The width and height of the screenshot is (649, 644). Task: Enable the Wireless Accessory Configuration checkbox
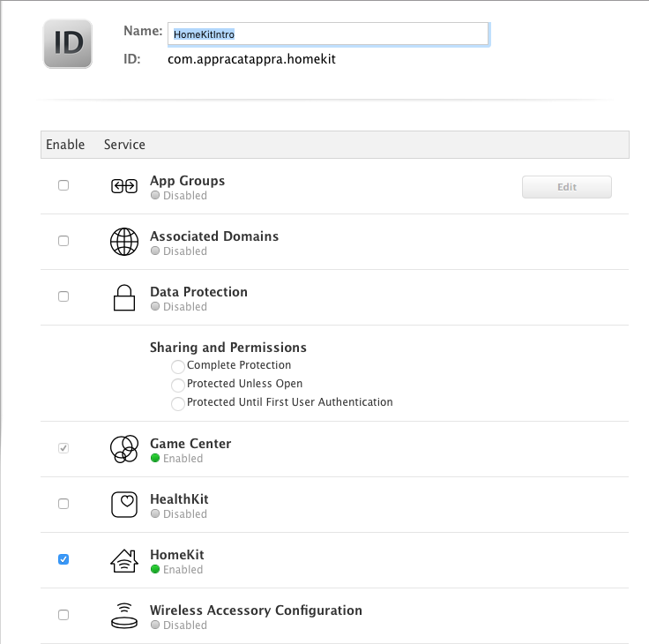tap(63, 615)
